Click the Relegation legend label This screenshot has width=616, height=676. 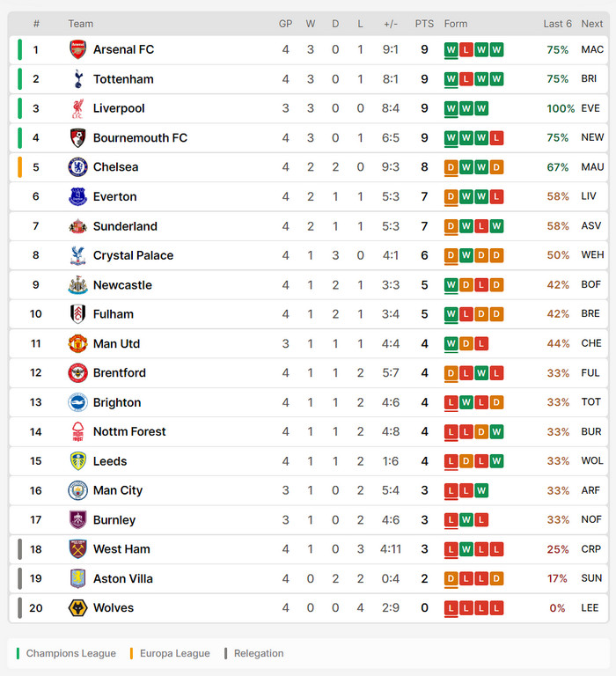click(259, 653)
